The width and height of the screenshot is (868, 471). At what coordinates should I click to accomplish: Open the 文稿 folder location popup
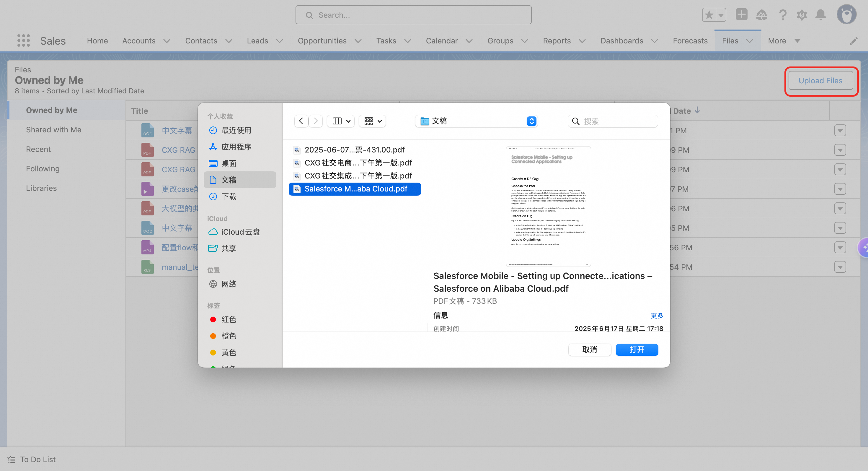477,121
